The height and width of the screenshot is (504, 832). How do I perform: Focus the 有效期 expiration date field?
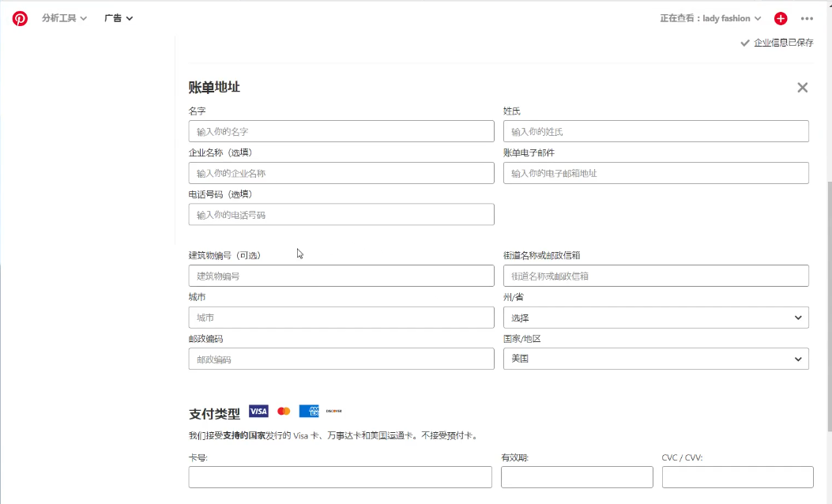[577, 477]
